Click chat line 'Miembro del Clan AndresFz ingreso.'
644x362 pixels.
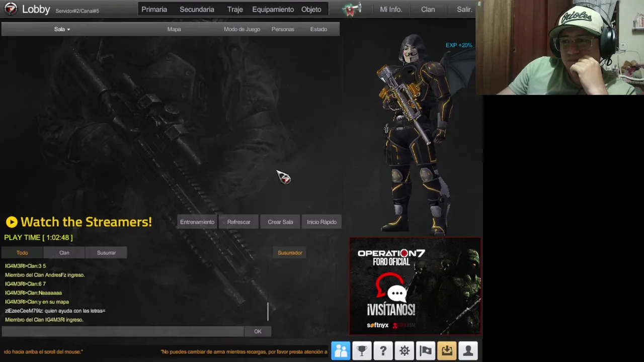[x=45, y=275]
